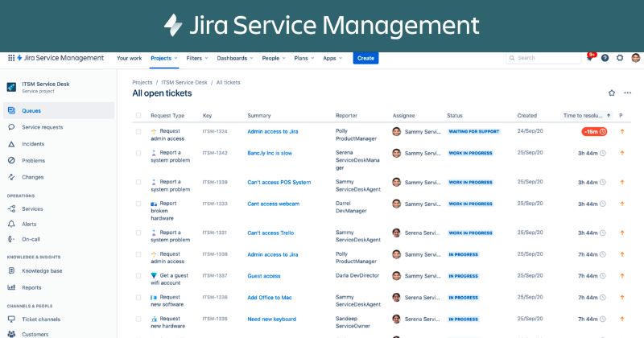This screenshot has width=644, height=338.
Task: Click the Incidents triangle icon
Action: pyautogui.click(x=11, y=144)
